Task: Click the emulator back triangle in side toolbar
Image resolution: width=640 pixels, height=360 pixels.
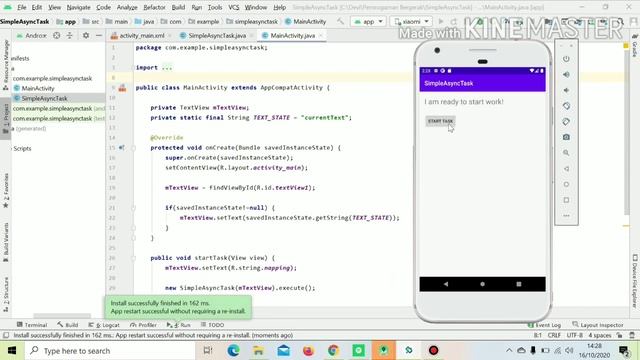Action: click(566, 169)
